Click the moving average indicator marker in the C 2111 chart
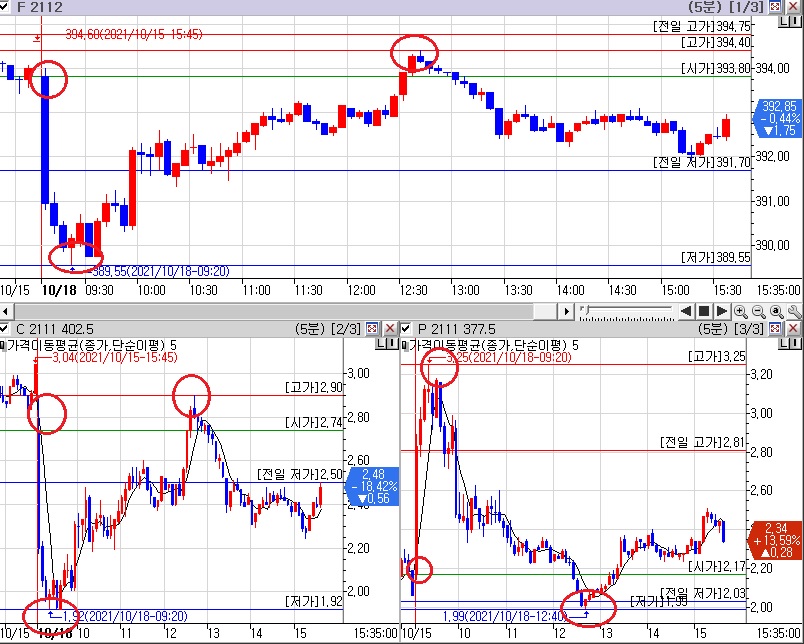Image resolution: width=804 pixels, height=644 pixels. point(2,345)
